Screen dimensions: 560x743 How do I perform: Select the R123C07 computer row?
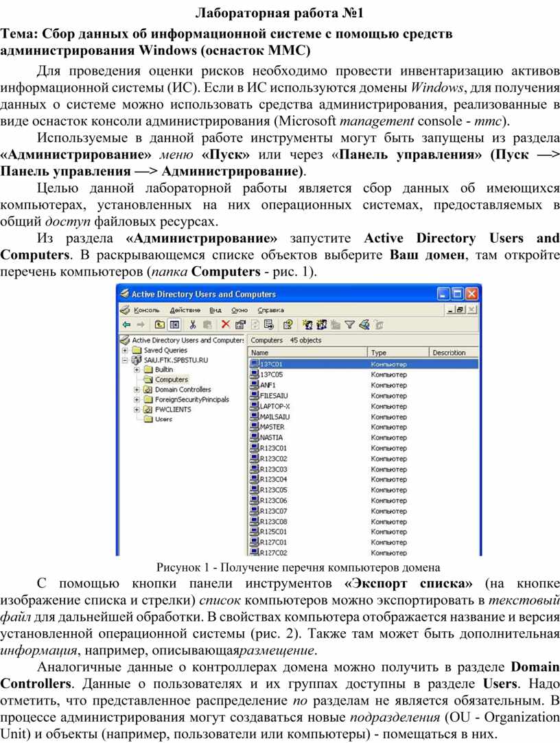pos(363,511)
